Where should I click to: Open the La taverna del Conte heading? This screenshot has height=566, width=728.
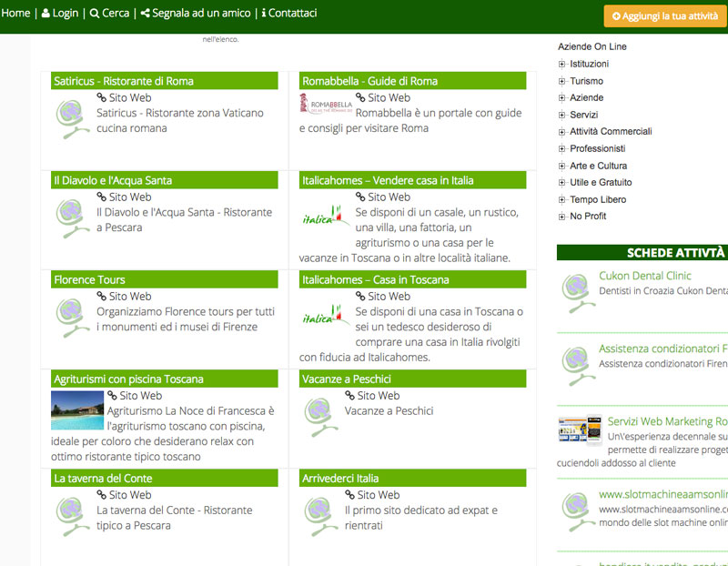tap(103, 479)
